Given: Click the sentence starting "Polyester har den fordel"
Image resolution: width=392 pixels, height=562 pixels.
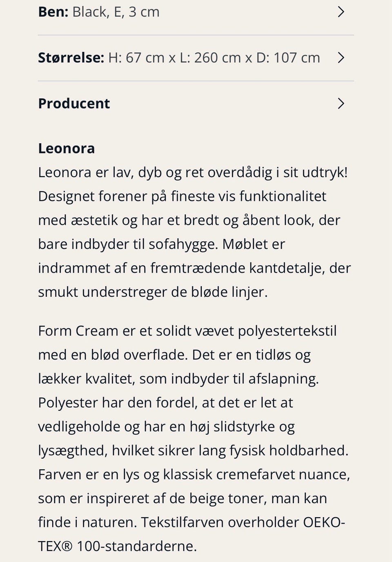Looking at the screenshot, I should coord(165,403).
